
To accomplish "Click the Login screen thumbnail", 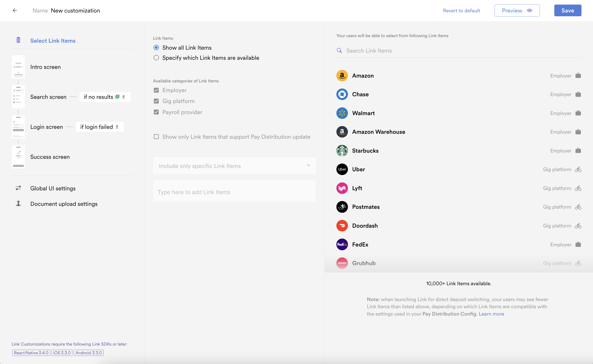I will (18, 127).
